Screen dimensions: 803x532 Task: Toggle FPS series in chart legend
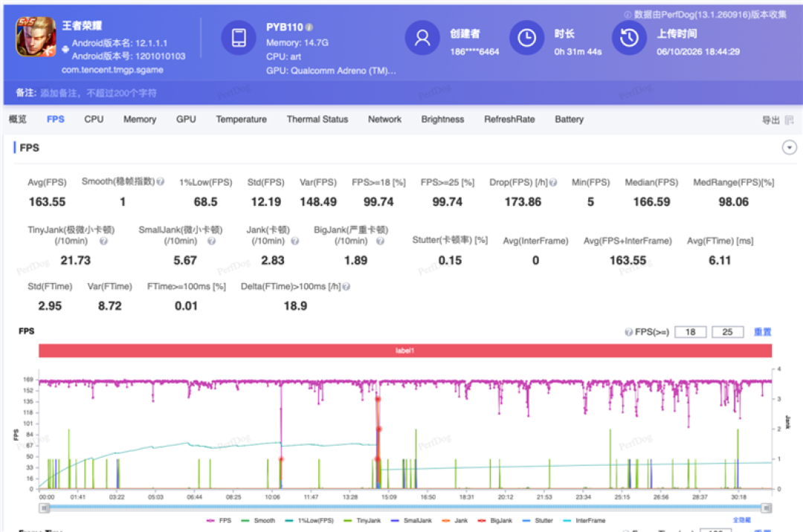tap(219, 521)
